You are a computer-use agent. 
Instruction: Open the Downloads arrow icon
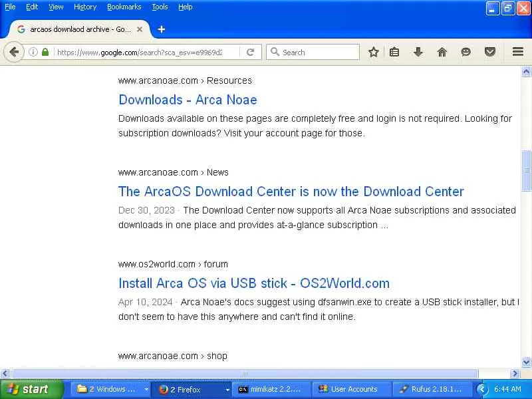(x=418, y=53)
